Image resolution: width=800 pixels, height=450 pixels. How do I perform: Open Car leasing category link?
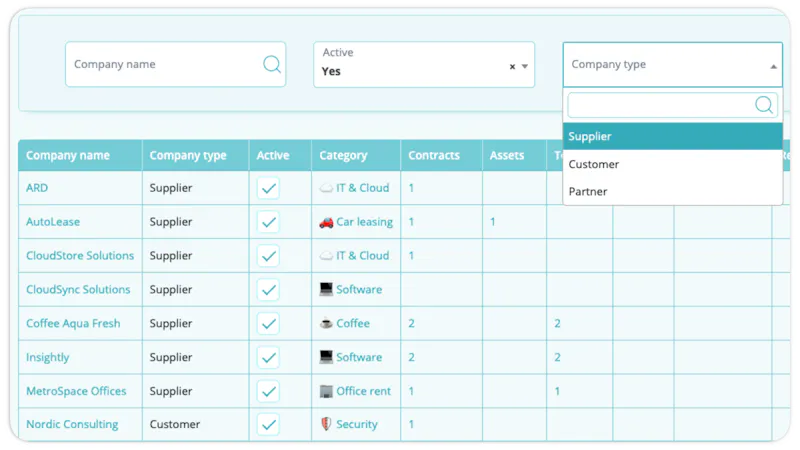click(x=364, y=222)
